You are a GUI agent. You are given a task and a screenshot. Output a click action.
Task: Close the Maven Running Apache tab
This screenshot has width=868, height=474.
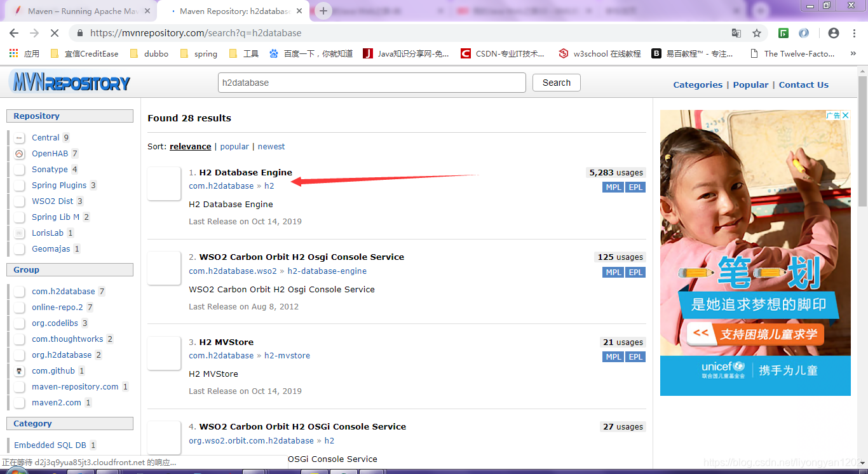147,11
